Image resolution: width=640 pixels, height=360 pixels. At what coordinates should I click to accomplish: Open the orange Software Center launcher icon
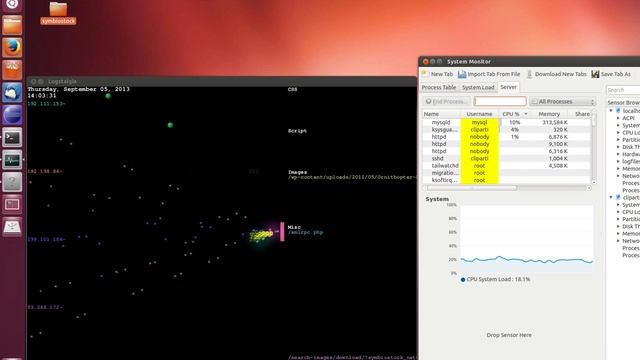point(12,70)
